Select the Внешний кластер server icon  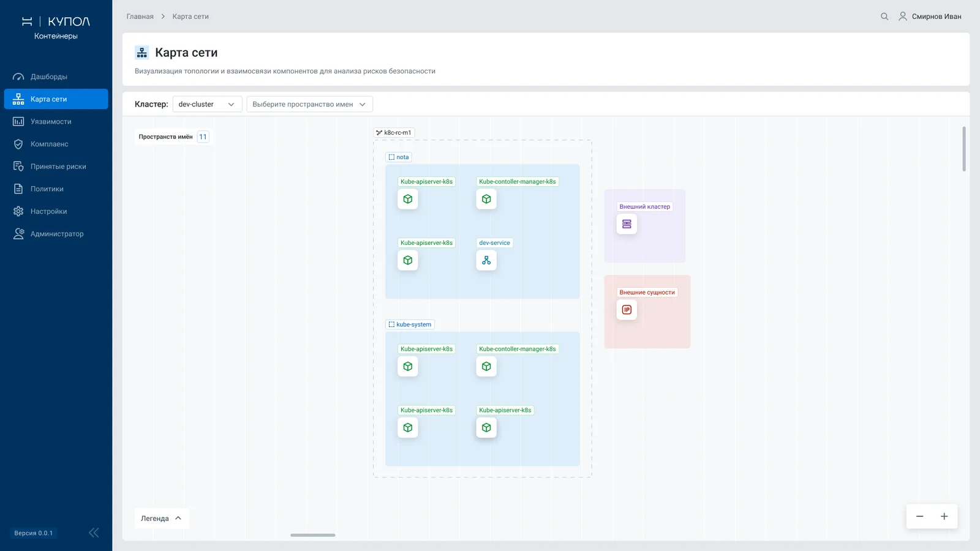627,224
